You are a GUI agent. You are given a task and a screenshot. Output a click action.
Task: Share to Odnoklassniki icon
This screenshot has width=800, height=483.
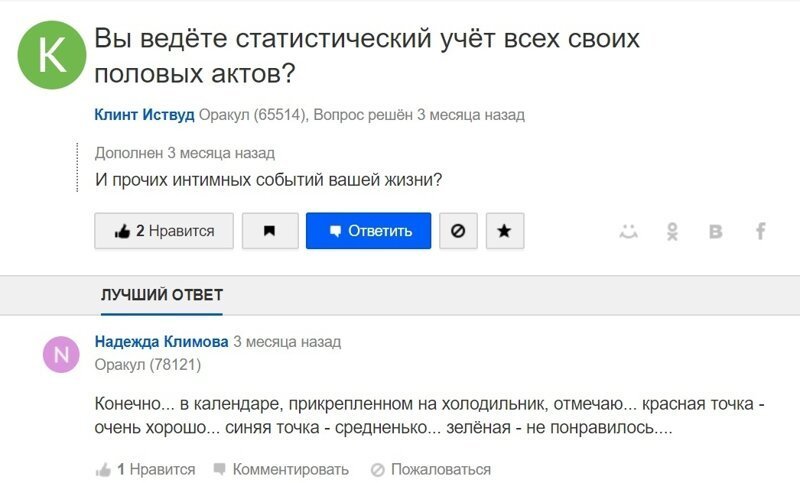(x=672, y=231)
